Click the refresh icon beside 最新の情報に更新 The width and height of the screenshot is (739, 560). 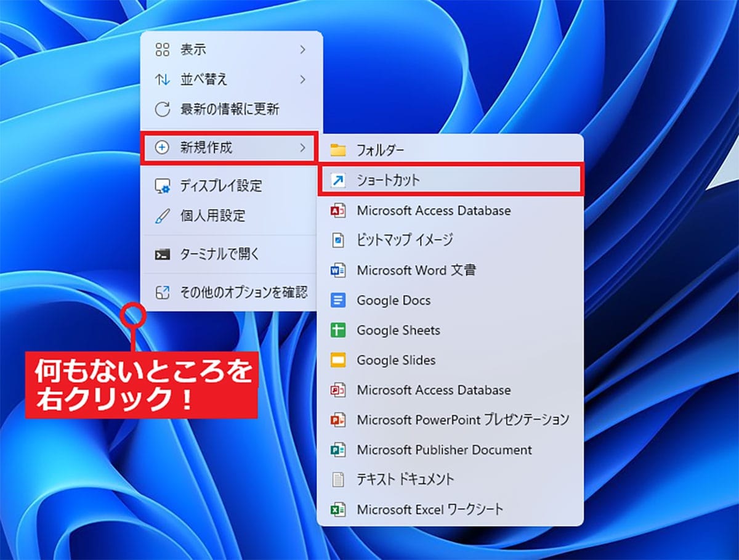click(163, 109)
